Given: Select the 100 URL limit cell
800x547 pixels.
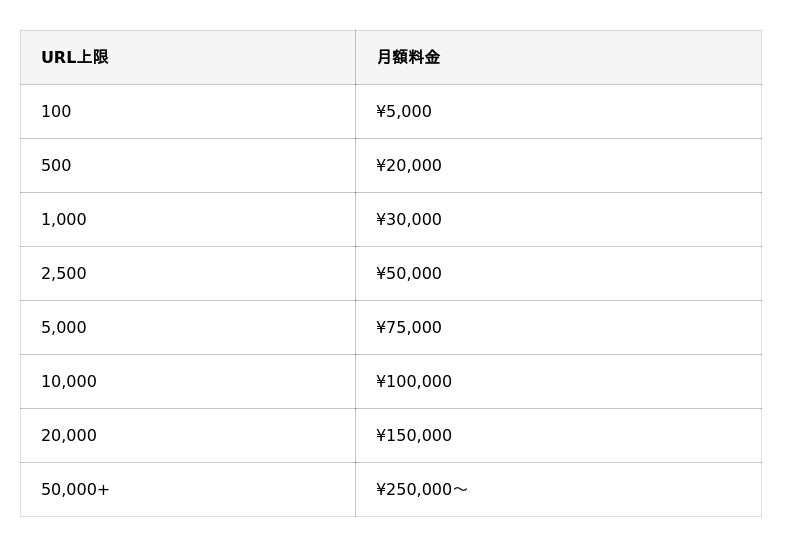Looking at the screenshot, I should (x=56, y=112).
